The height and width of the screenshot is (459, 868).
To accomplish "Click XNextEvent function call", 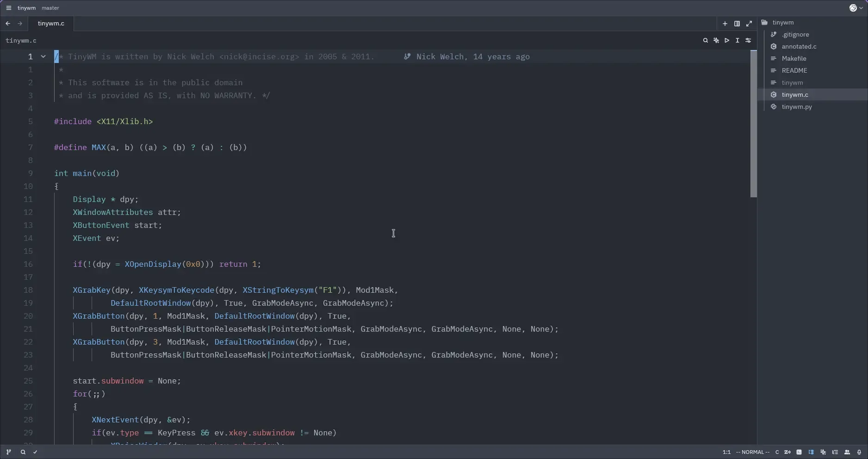I will click(x=115, y=420).
